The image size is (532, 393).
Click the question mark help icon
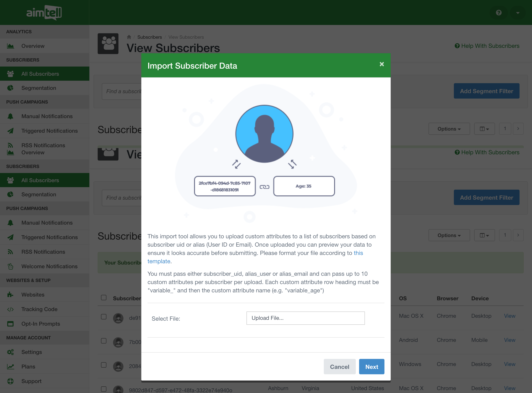pos(499,13)
